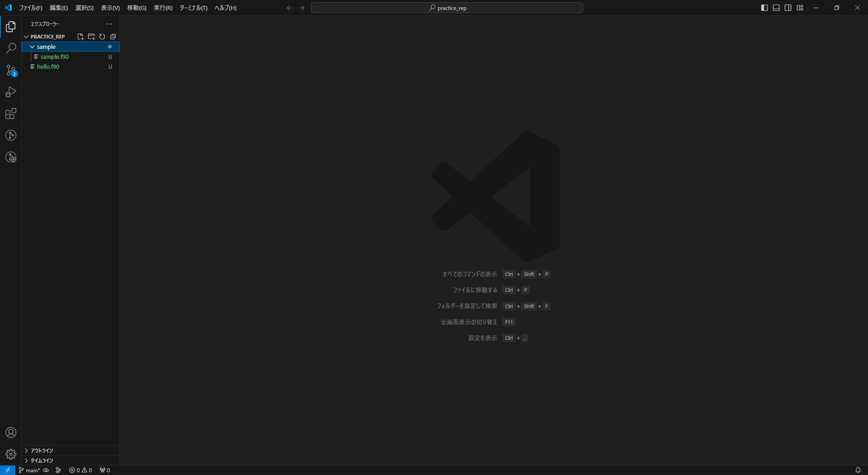868x475 pixels.
Task: Restore down the VS Code window
Action: tap(837, 8)
